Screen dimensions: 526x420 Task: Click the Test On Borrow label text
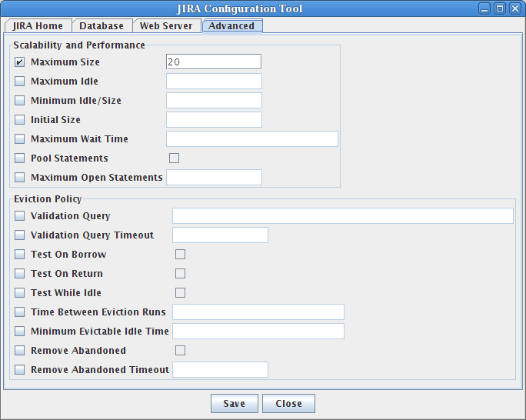pyautogui.click(x=68, y=255)
